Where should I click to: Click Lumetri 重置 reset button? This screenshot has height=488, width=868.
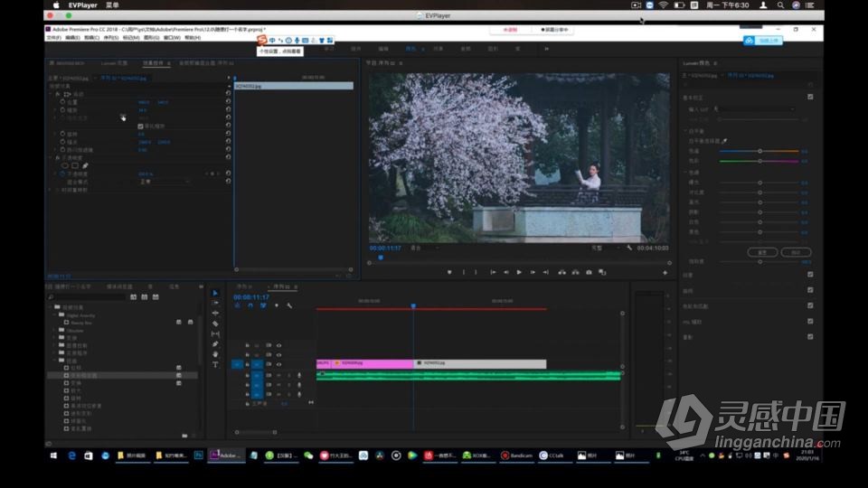point(762,252)
